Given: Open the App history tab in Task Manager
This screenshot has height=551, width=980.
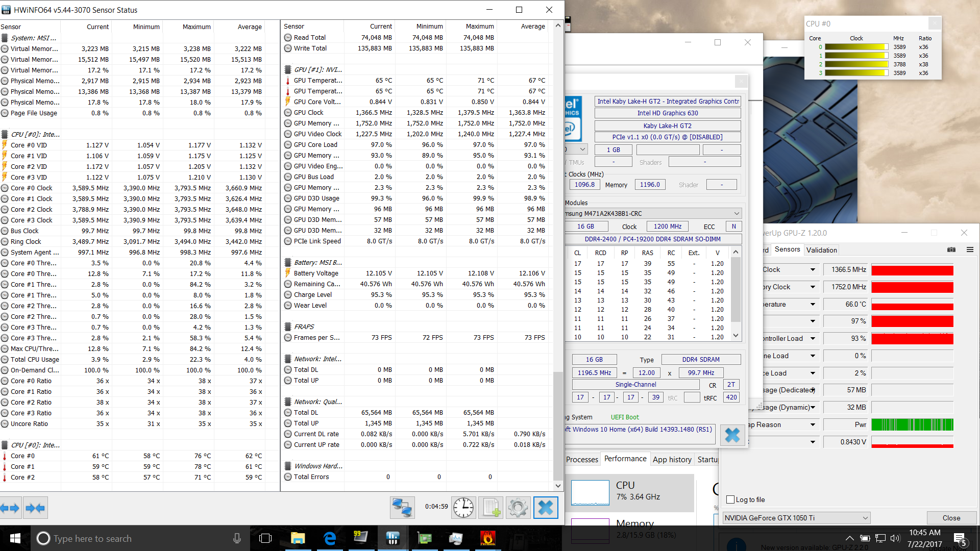Looking at the screenshot, I should tap(672, 460).
